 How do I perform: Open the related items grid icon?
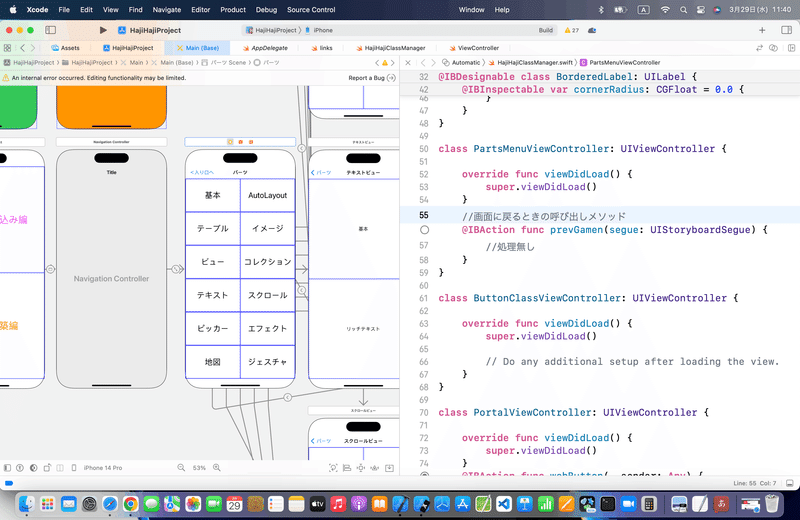pyautogui.click(x=7, y=48)
